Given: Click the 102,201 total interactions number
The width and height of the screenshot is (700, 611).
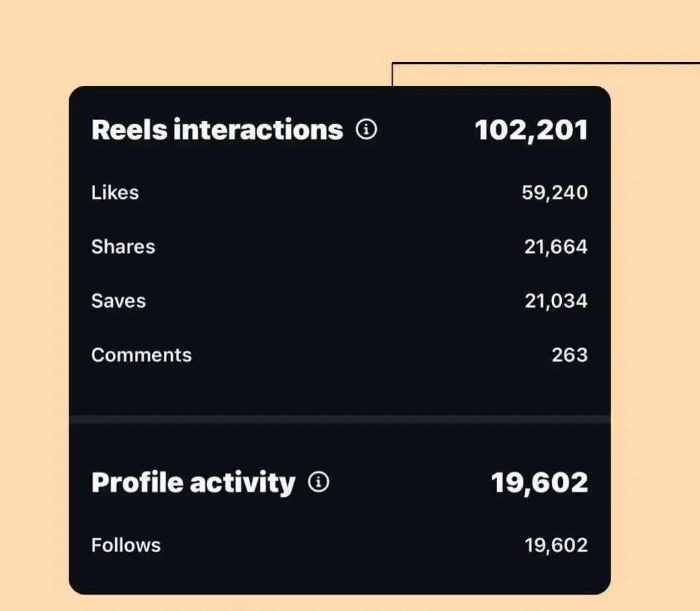Looking at the screenshot, I should pyautogui.click(x=531, y=130).
